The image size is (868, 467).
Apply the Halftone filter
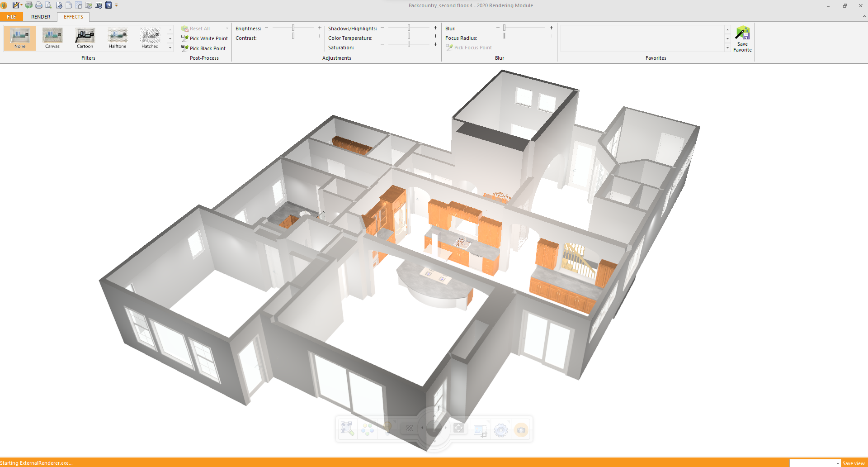pos(118,38)
